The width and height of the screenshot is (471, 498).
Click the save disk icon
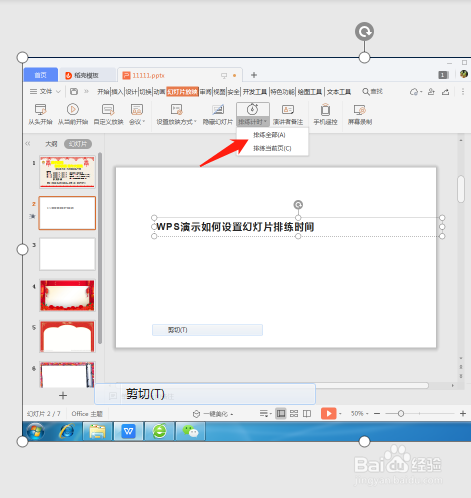pyautogui.click(x=74, y=91)
